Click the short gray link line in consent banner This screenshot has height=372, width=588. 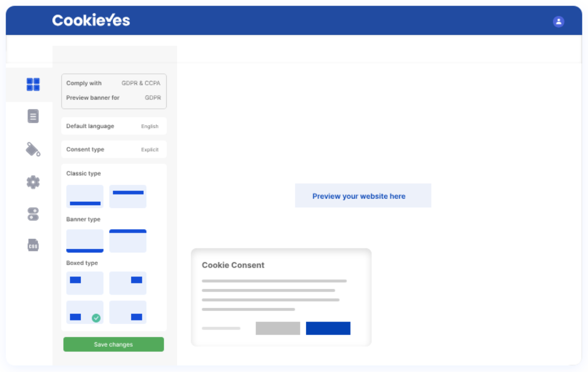tap(221, 328)
